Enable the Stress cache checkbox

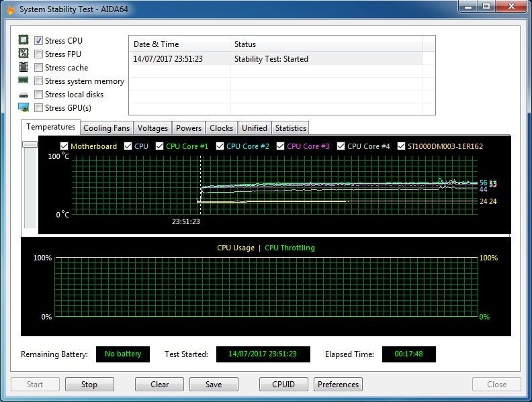click(x=39, y=68)
